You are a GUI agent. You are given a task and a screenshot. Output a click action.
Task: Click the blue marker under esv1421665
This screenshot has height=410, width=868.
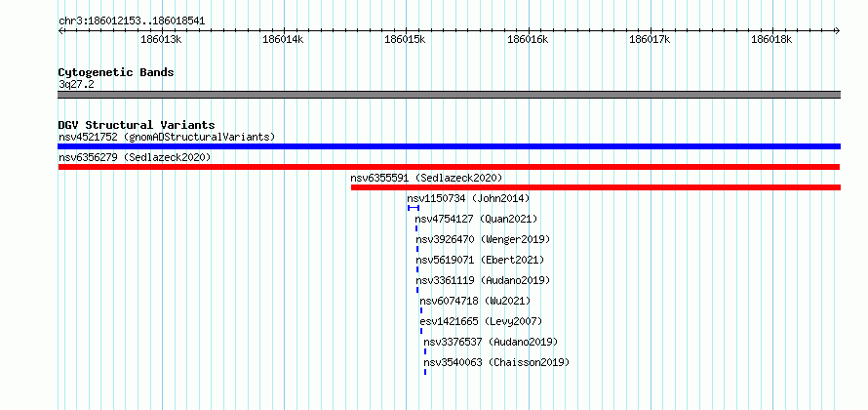pos(420,331)
